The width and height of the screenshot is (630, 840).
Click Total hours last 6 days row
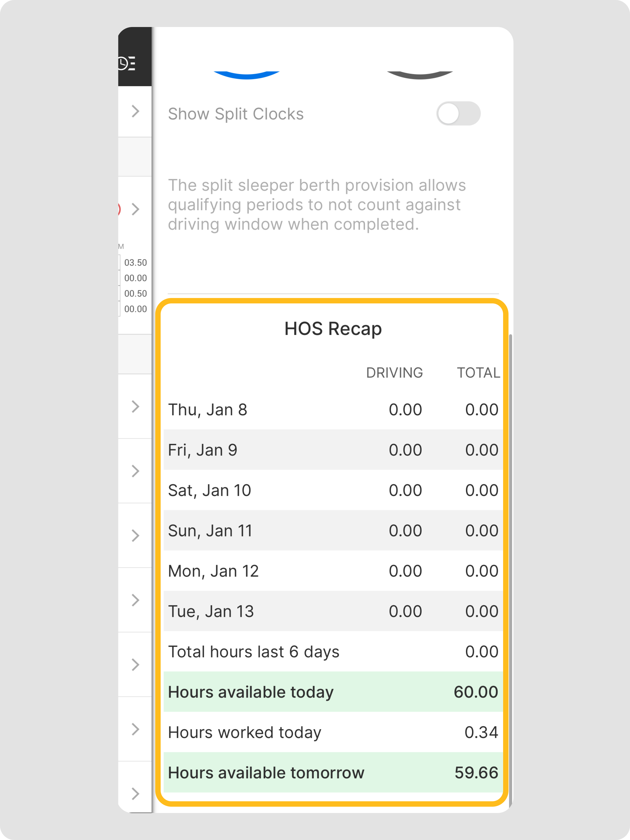coord(333,652)
